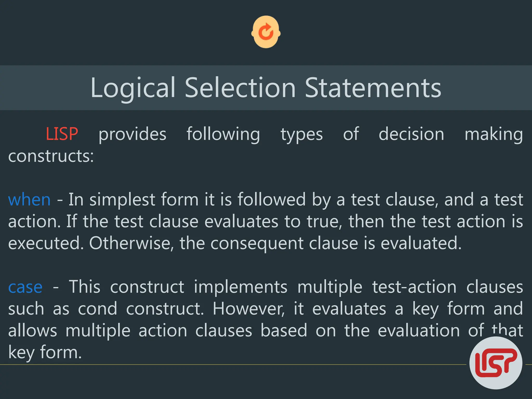Click the word 'simplest' in when description
Viewport: 532px width, 399px height.
[122, 200]
